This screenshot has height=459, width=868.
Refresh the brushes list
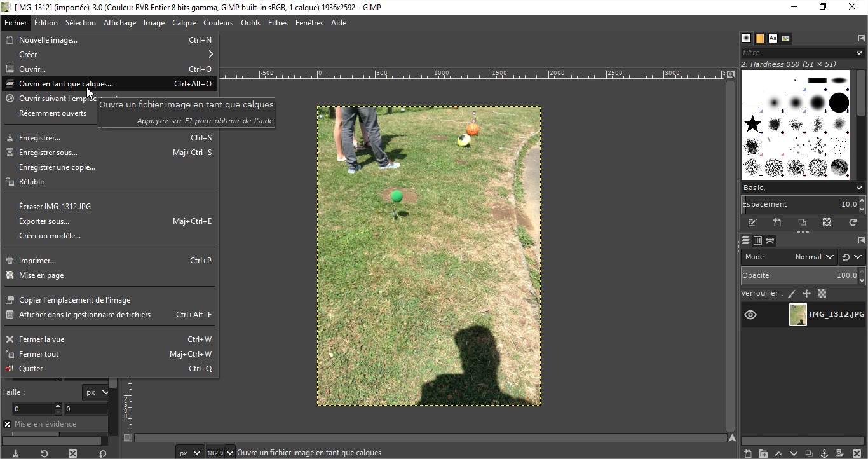[853, 223]
